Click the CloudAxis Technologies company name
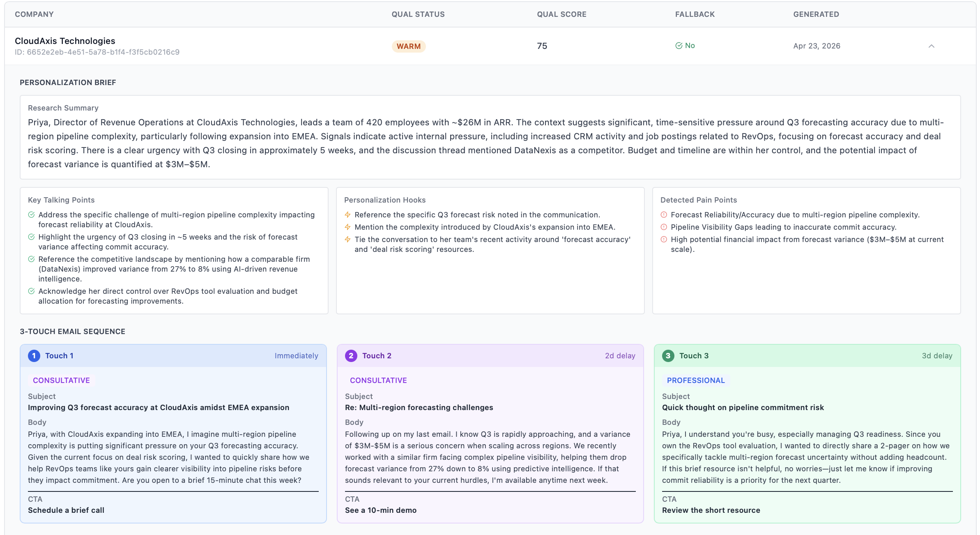This screenshot has height=535, width=980. click(x=65, y=41)
